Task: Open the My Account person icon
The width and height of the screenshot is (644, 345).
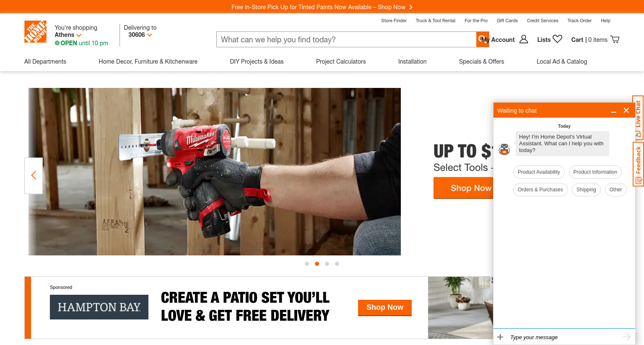Action: coord(524,39)
